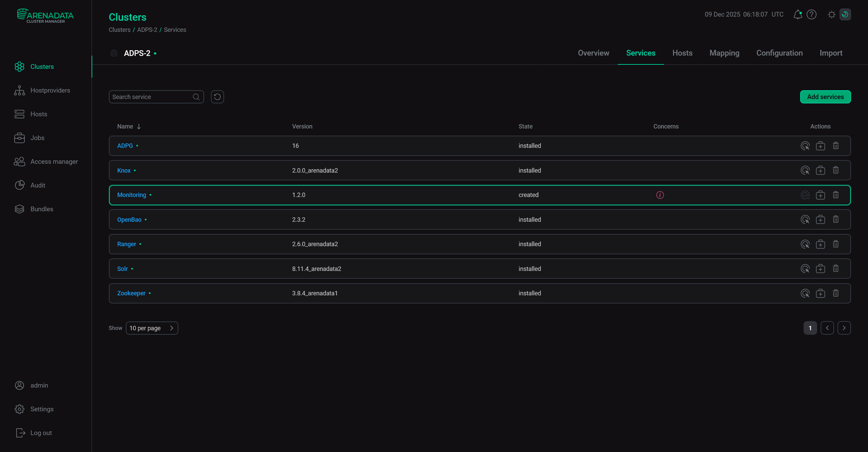Open notifications via the bell icon
868x452 pixels.
pyautogui.click(x=797, y=14)
